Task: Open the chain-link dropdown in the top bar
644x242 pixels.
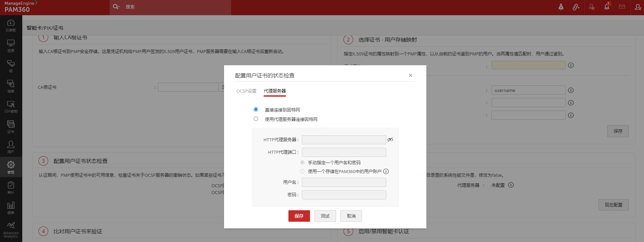Action: click(x=576, y=7)
